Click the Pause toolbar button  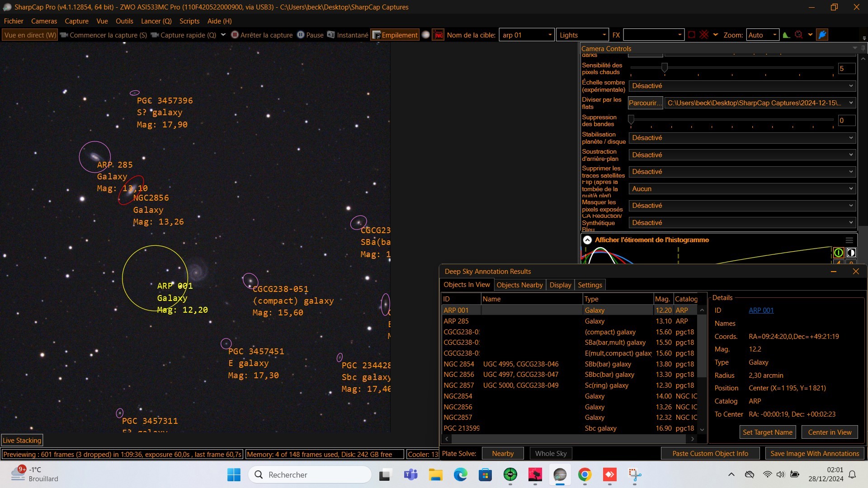click(310, 35)
